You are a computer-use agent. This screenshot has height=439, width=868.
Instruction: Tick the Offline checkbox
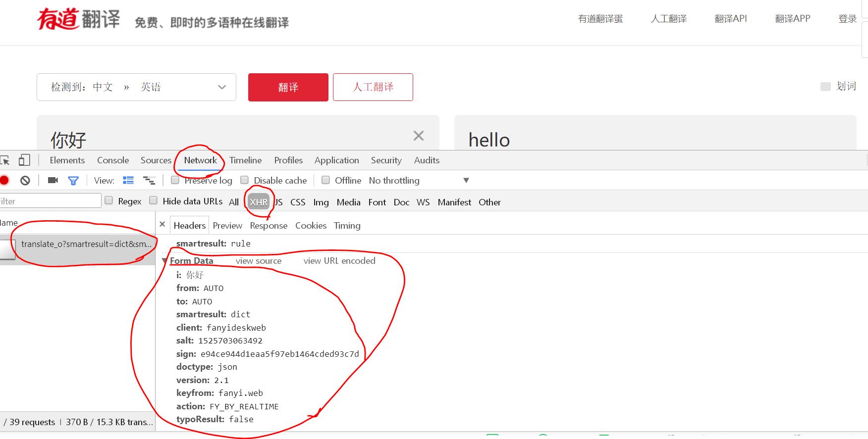tap(325, 180)
